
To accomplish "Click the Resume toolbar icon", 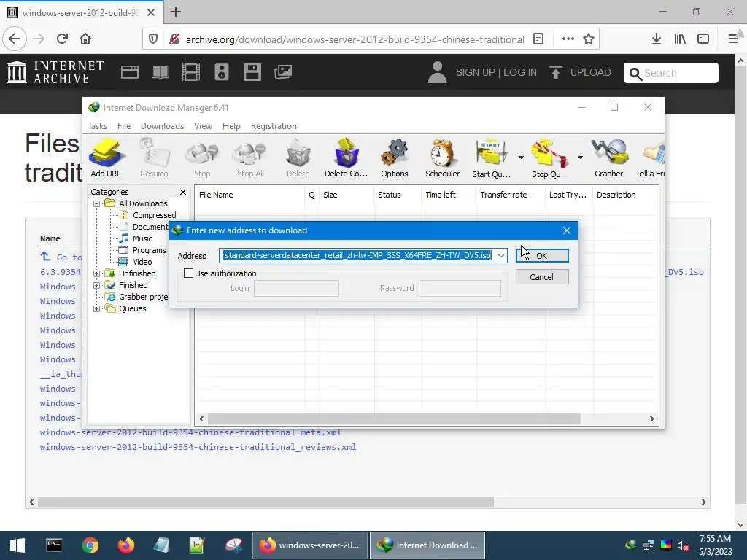I will 154,158.
